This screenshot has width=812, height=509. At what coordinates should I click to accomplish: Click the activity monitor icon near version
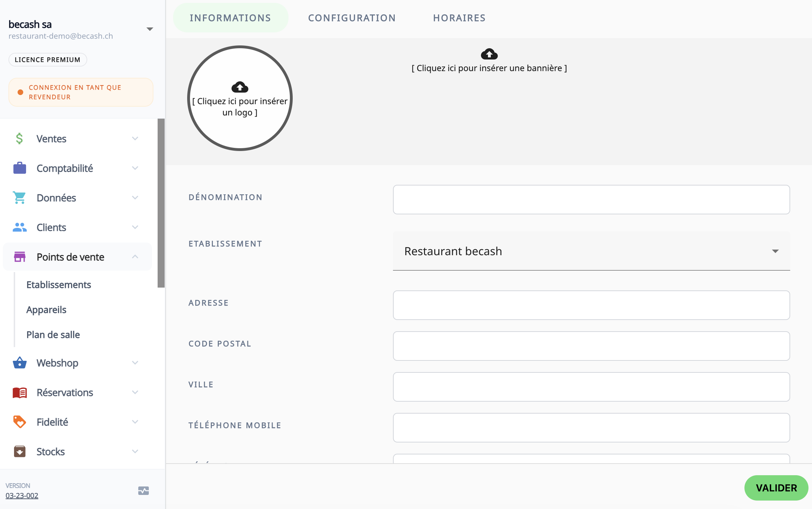[144, 490]
